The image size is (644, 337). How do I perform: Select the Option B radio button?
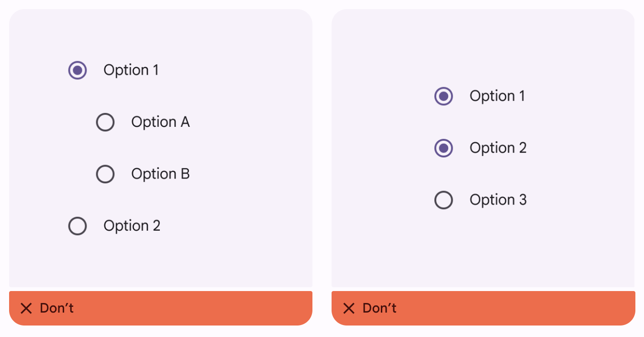coord(105,174)
